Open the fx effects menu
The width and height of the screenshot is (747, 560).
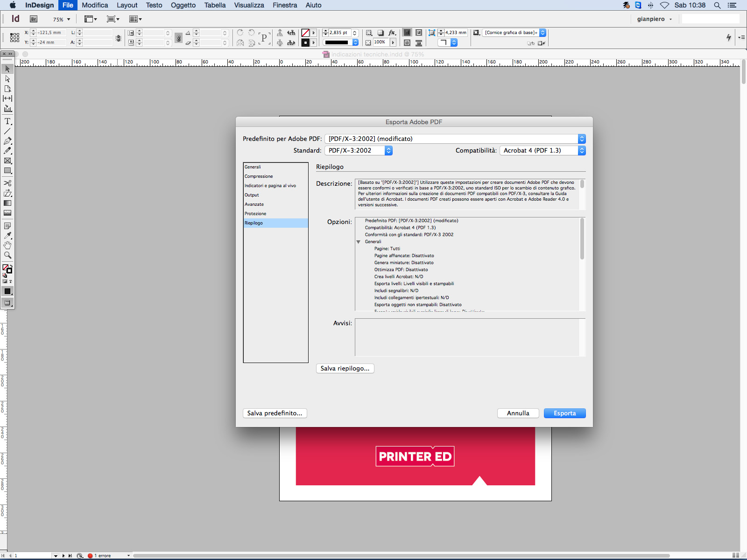point(392,33)
